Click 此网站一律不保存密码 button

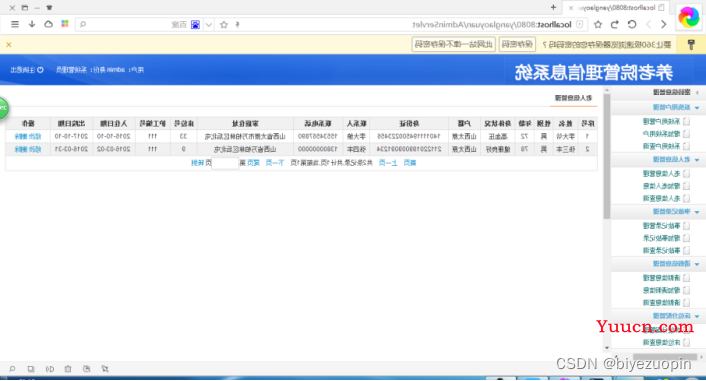[x=453, y=45]
